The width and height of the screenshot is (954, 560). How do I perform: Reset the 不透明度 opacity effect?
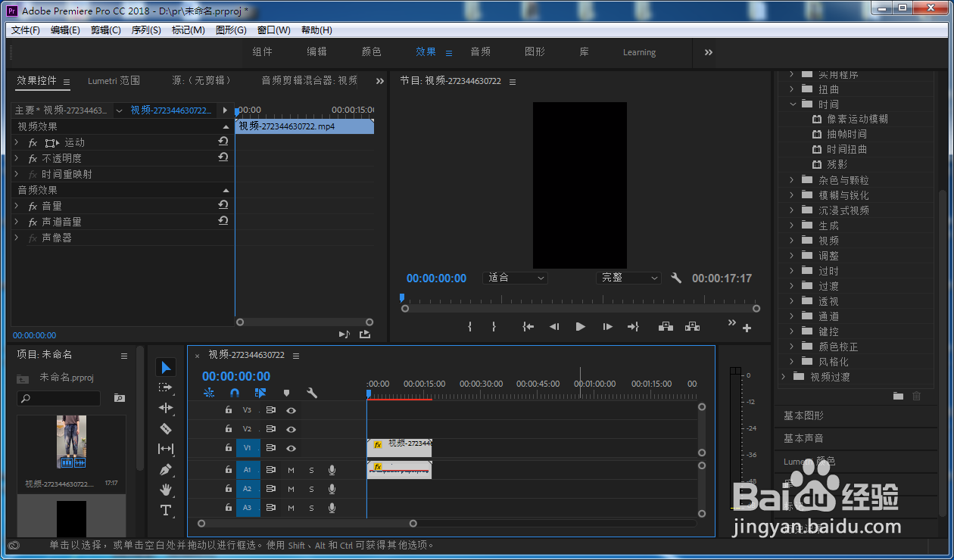point(223,157)
